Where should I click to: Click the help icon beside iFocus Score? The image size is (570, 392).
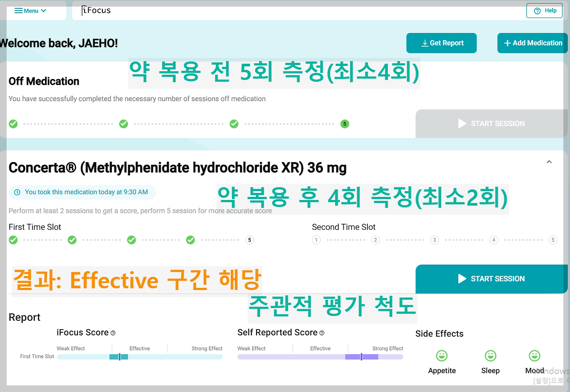point(113,333)
